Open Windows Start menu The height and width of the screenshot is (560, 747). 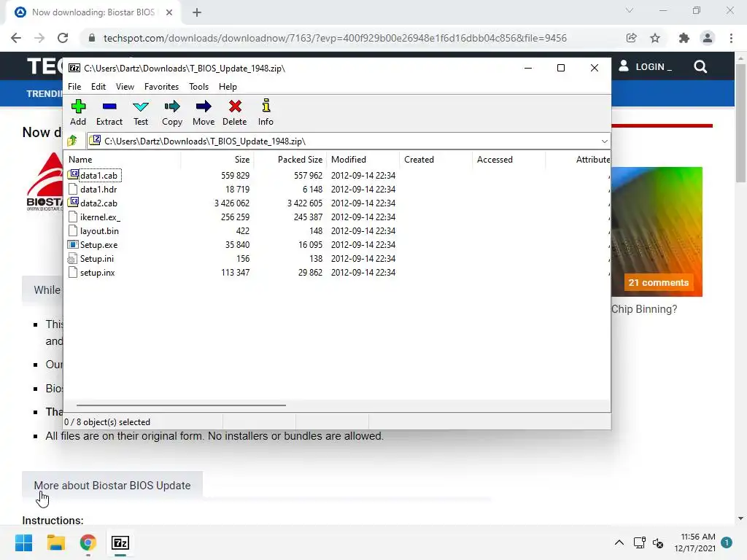pos(24,542)
